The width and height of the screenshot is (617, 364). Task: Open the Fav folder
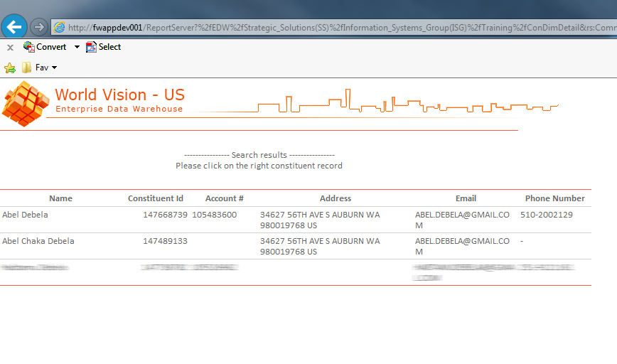36,68
